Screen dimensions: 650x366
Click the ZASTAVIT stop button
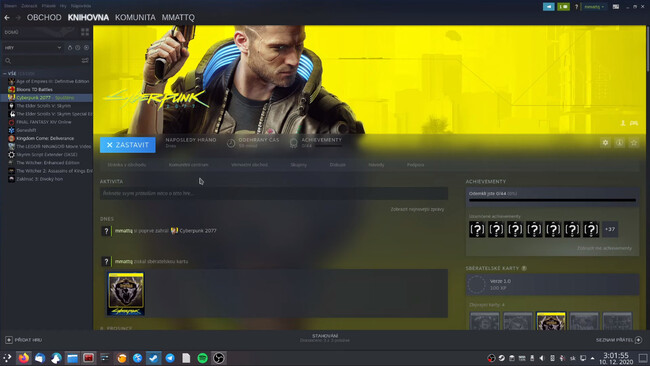click(128, 145)
